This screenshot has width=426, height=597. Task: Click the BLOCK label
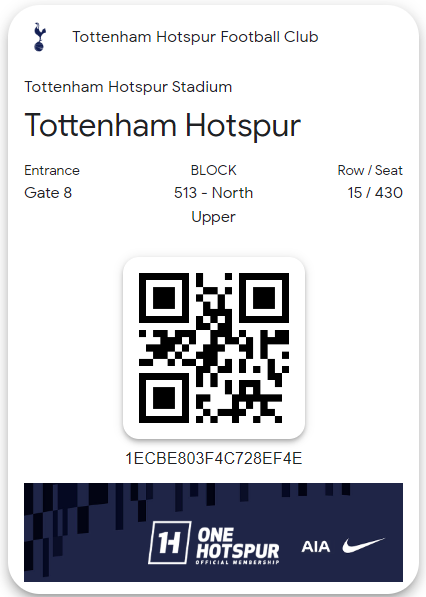click(x=214, y=170)
